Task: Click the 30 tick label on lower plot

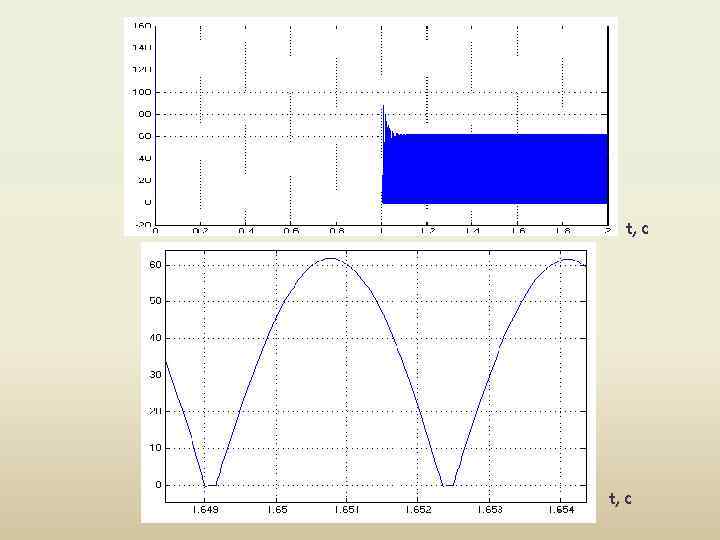Action: click(x=155, y=375)
